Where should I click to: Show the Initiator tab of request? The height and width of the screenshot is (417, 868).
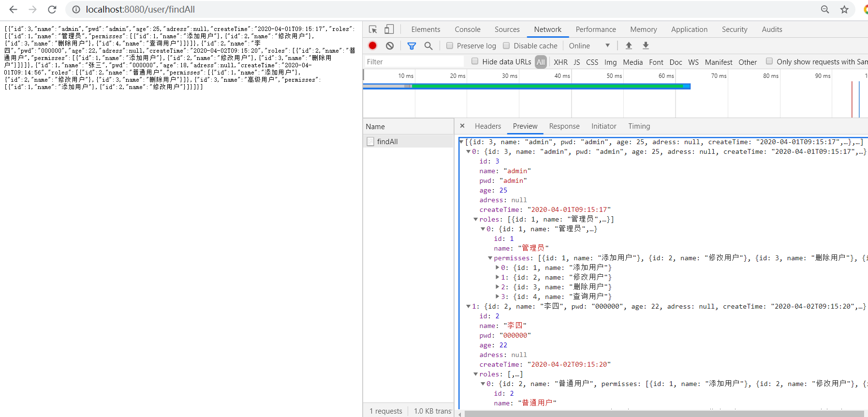(604, 126)
